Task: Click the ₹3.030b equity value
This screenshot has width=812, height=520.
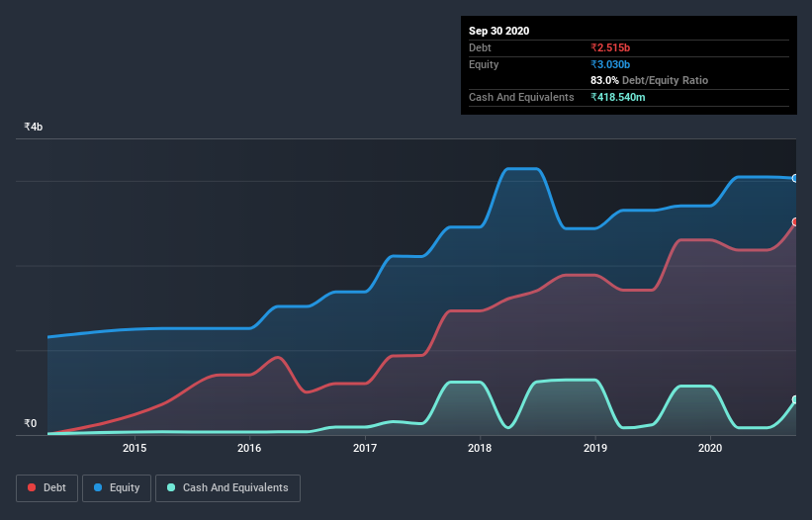Action: 610,64
